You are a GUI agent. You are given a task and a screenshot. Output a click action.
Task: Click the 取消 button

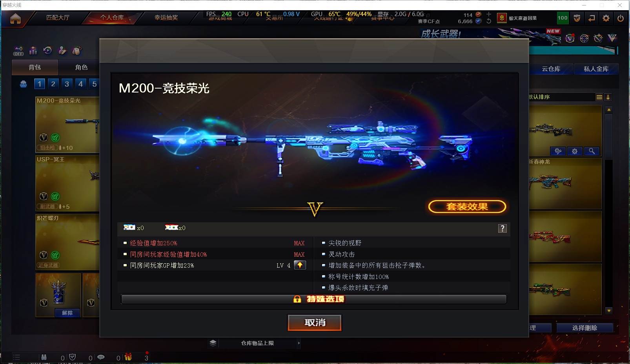(315, 322)
